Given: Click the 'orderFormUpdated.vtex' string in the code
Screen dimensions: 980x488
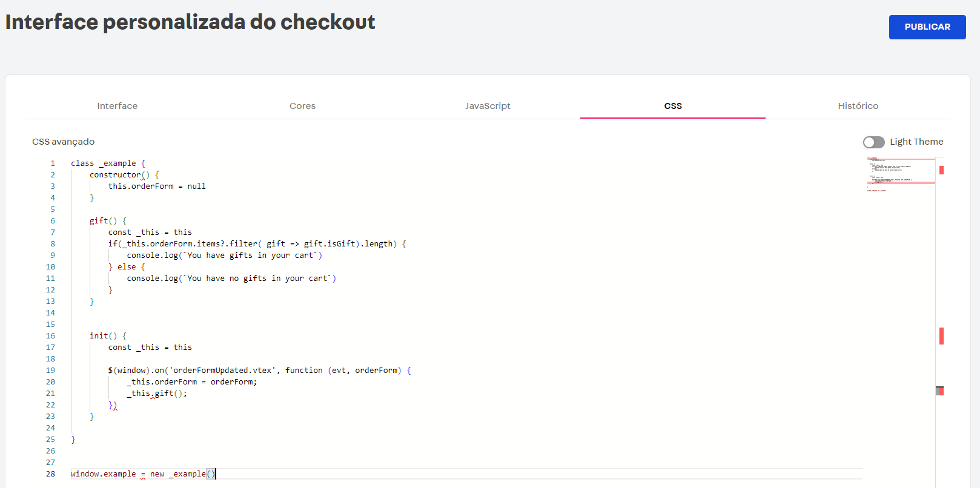Looking at the screenshot, I should [x=220, y=371].
